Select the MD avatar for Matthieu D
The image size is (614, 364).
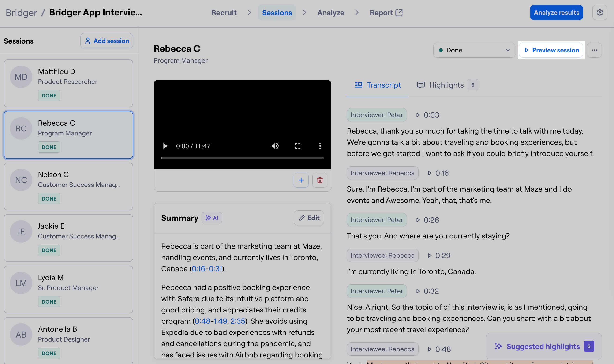(21, 77)
